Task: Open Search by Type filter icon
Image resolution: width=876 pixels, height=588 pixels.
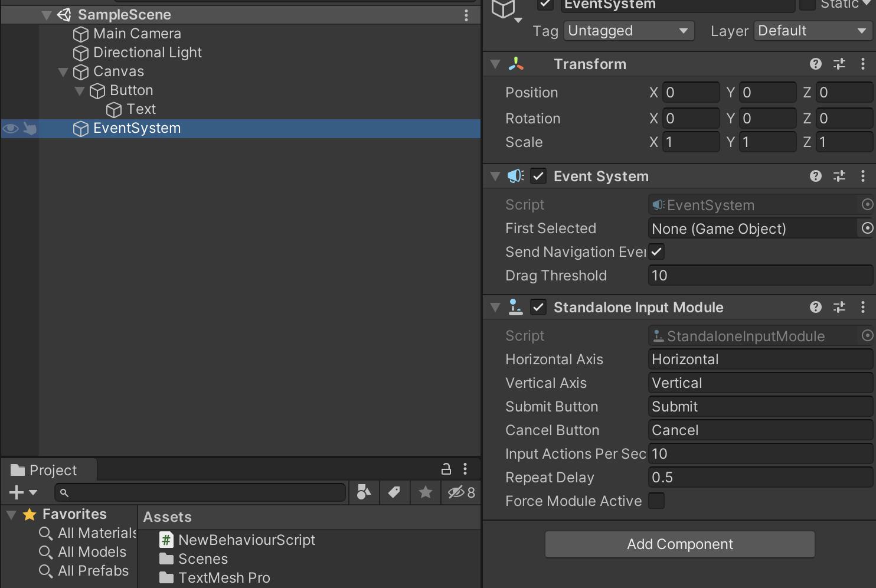Action: (x=364, y=492)
